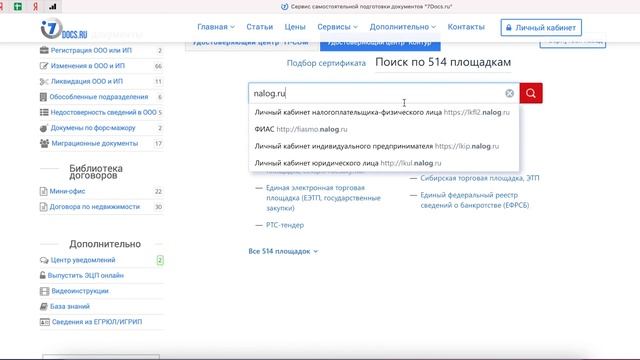Screen dimensions: 640x360
Task: Click the green browser tab icon
Action: 18,6
